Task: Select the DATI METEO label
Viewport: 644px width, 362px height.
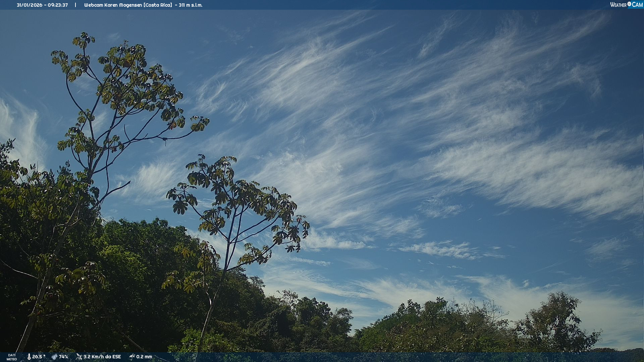Action: pyautogui.click(x=12, y=357)
